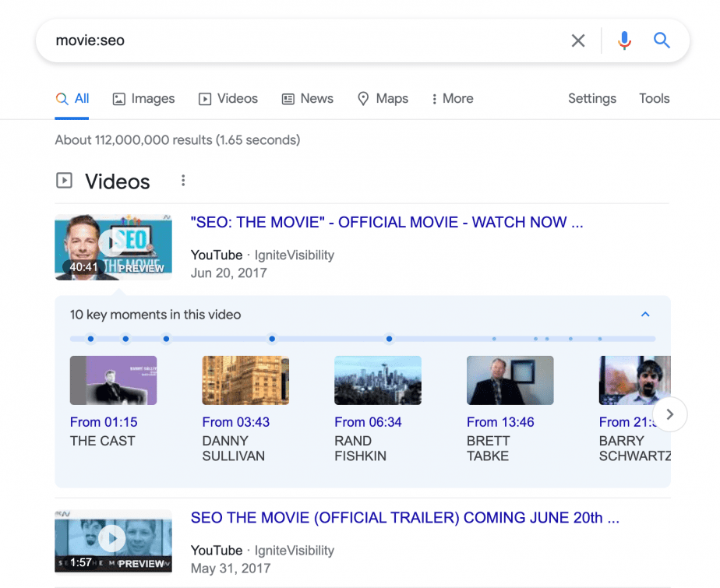Jump to From 03:43 timestamp link
Screen dimensions: 720x588
pos(236,422)
